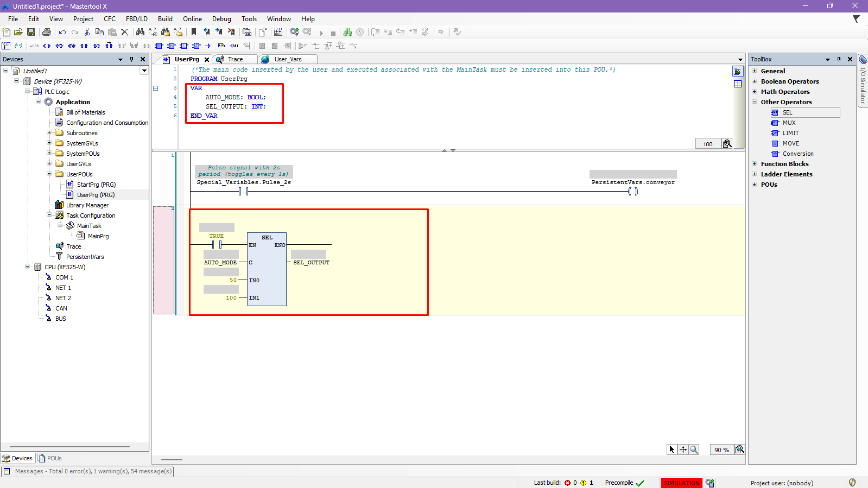Switch to the Trace tab
The height and width of the screenshot is (488, 868).
pyautogui.click(x=235, y=59)
